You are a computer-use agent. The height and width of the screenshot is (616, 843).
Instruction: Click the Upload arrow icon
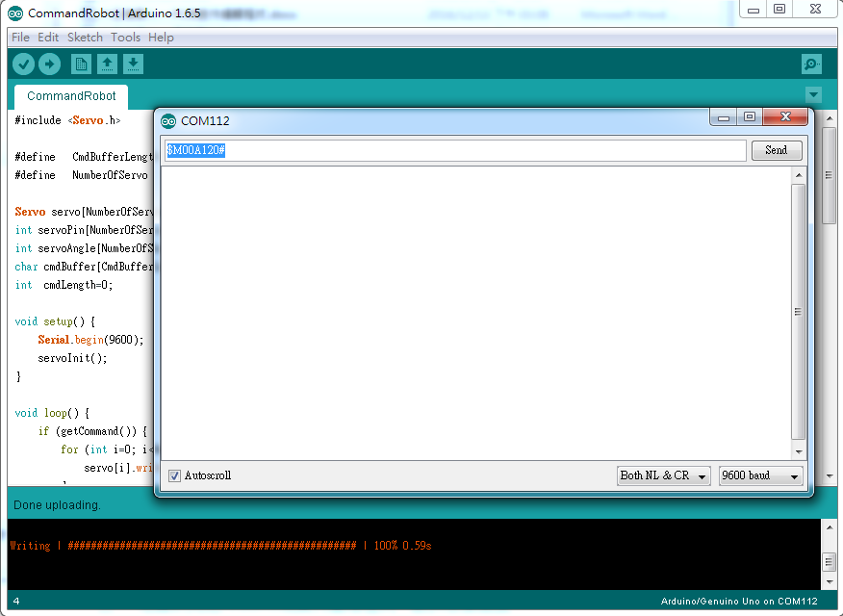click(x=49, y=64)
